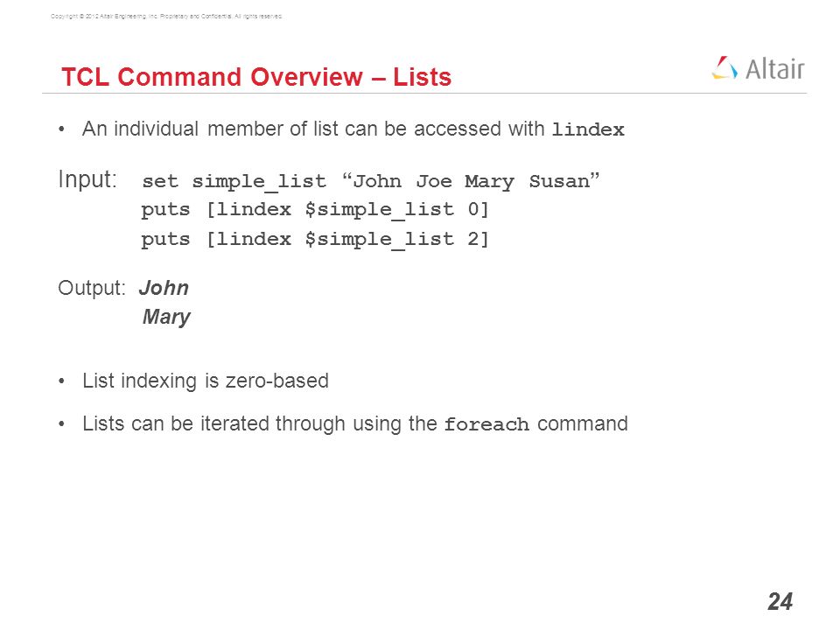The width and height of the screenshot is (840, 630).
Task: Click the 'puts [lindex $simple_list 2]' line
Action: (315, 239)
